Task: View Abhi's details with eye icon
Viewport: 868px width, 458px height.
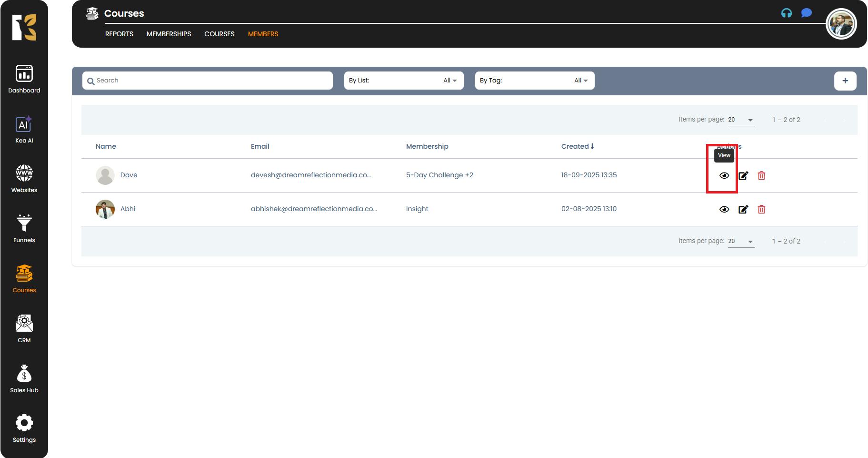Action: 724,209
